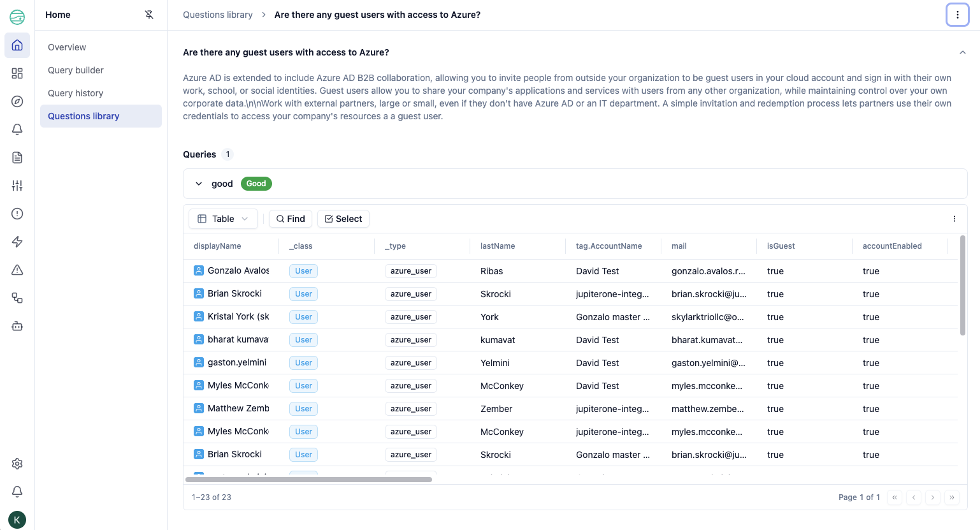Open the dashboards grid icon

(x=17, y=73)
